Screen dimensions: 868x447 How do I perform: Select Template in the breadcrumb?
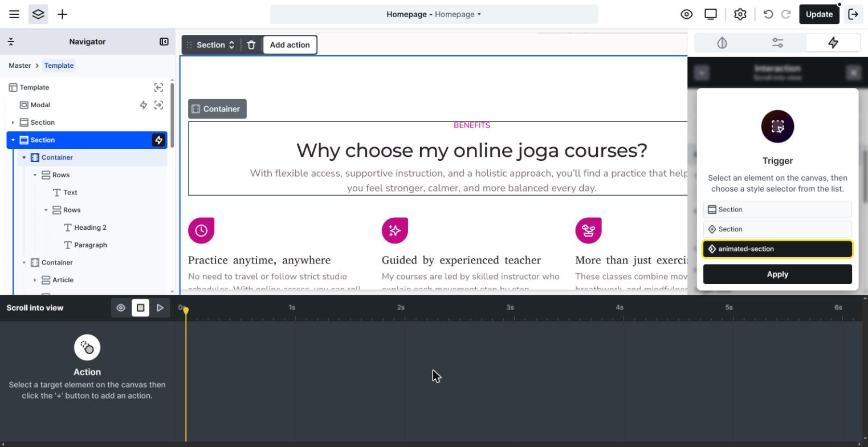[x=59, y=66]
